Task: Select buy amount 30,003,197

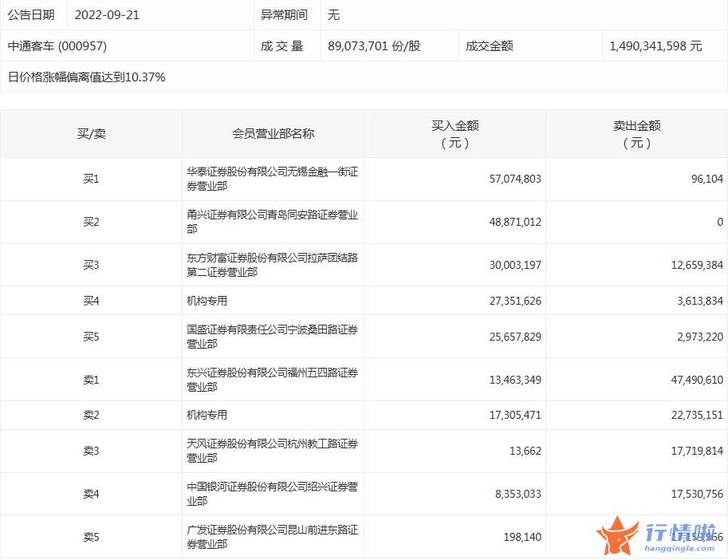Action: [515, 265]
